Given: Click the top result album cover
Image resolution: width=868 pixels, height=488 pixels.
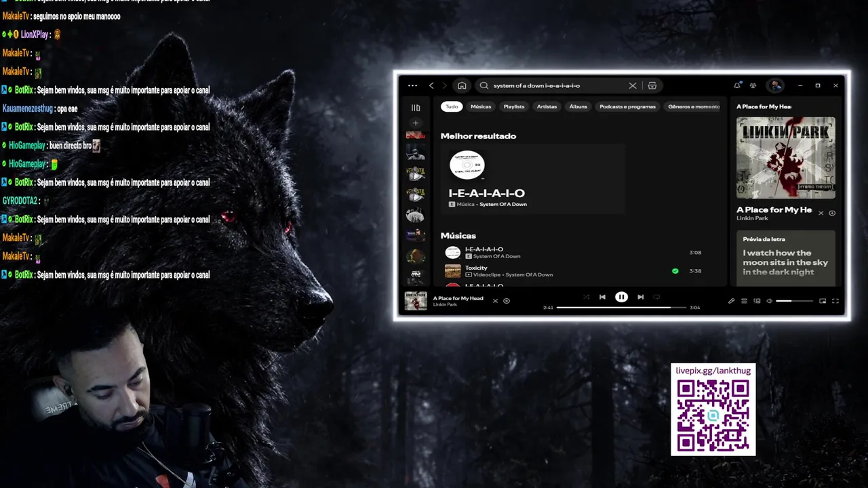Looking at the screenshot, I should (x=467, y=165).
